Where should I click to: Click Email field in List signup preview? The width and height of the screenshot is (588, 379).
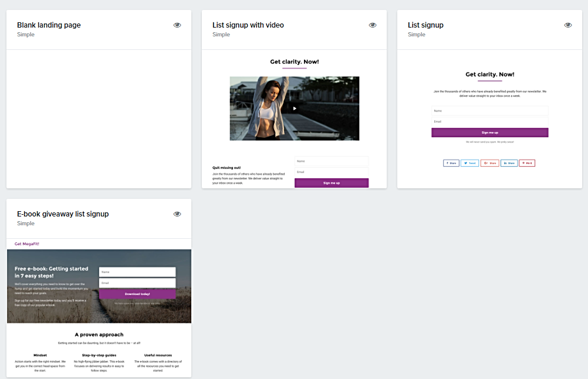(x=490, y=121)
